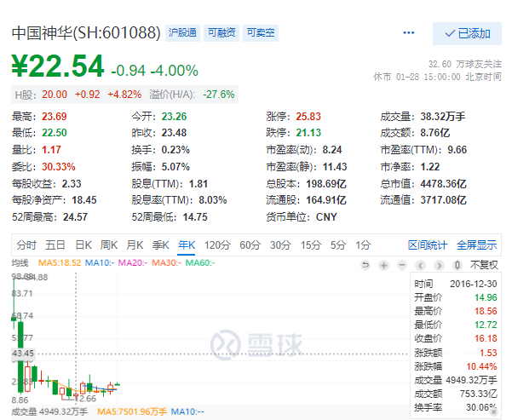The height and width of the screenshot is (420, 512).
Task: Click the 股息率(TTM) value 8.03%
Action: click(213, 200)
